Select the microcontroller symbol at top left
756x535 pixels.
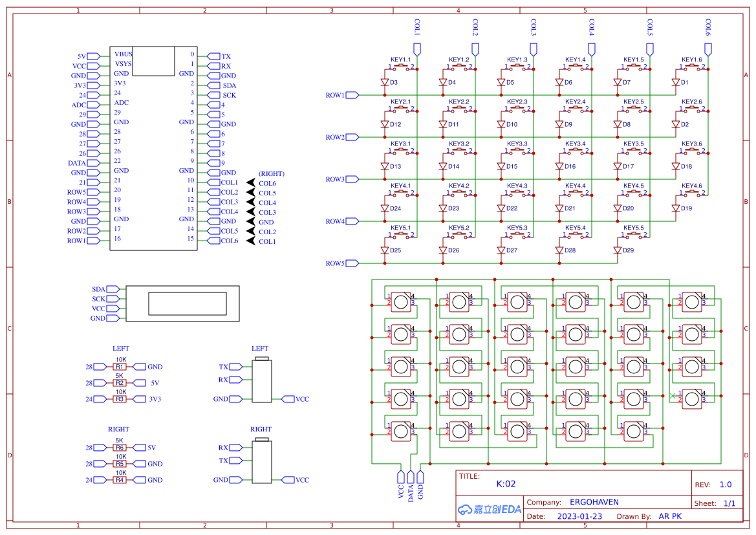(x=153, y=149)
